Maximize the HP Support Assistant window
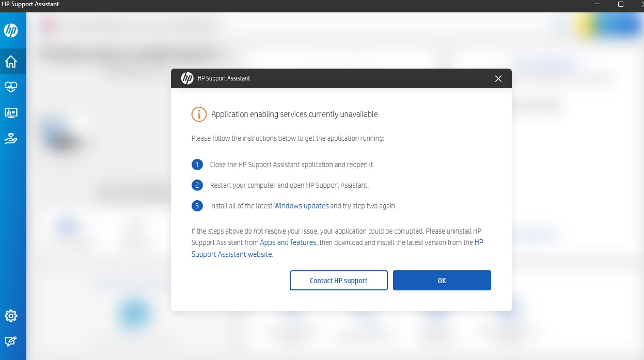644x360 pixels. (x=621, y=4)
